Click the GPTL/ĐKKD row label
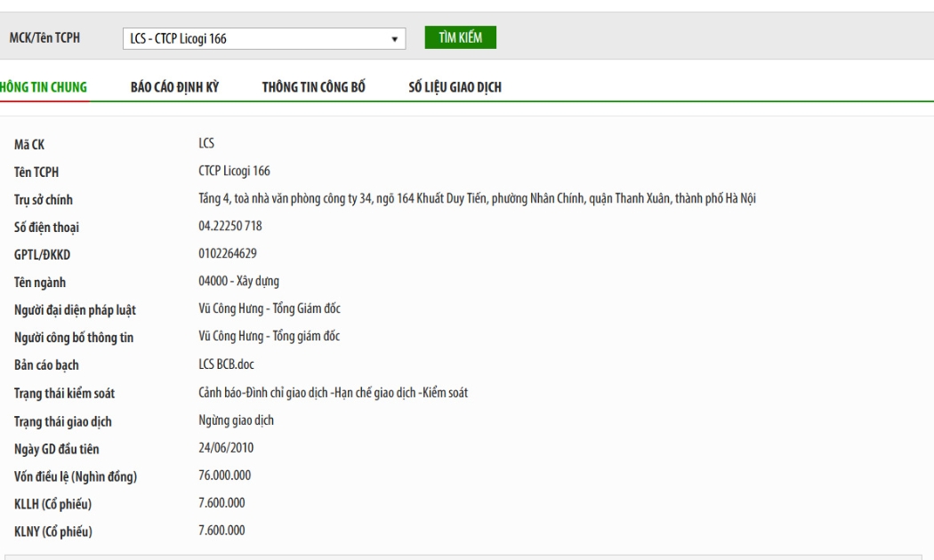Image resolution: width=934 pixels, height=560 pixels. coord(43,255)
